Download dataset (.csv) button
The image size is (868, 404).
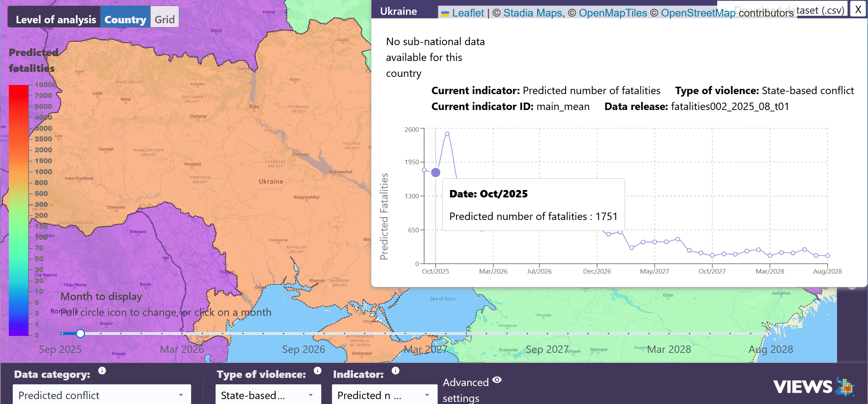(820, 10)
